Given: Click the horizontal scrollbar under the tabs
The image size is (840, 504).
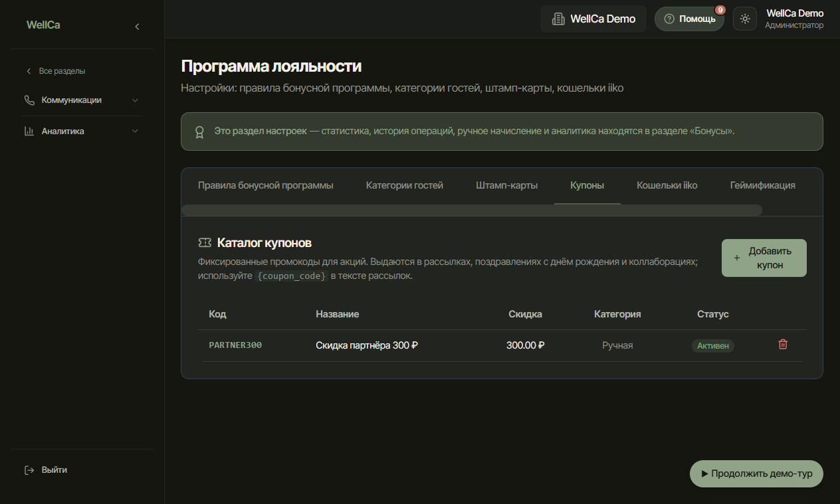Looking at the screenshot, I should pos(472,210).
